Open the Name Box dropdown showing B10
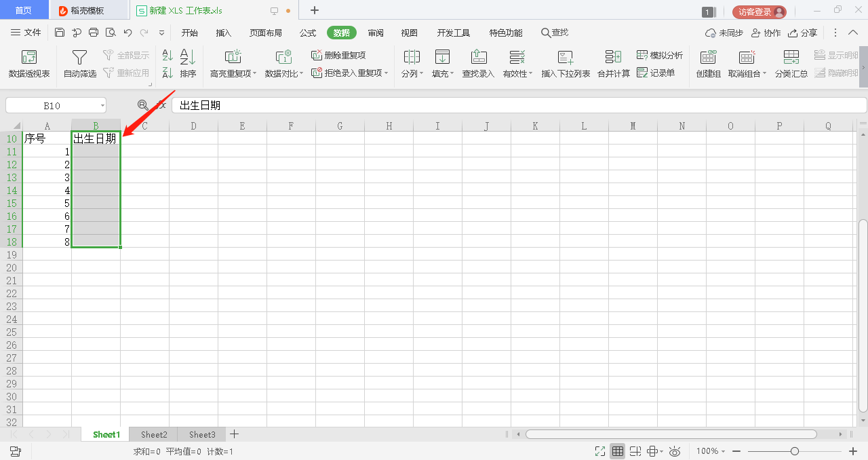868x460 pixels. pos(102,105)
